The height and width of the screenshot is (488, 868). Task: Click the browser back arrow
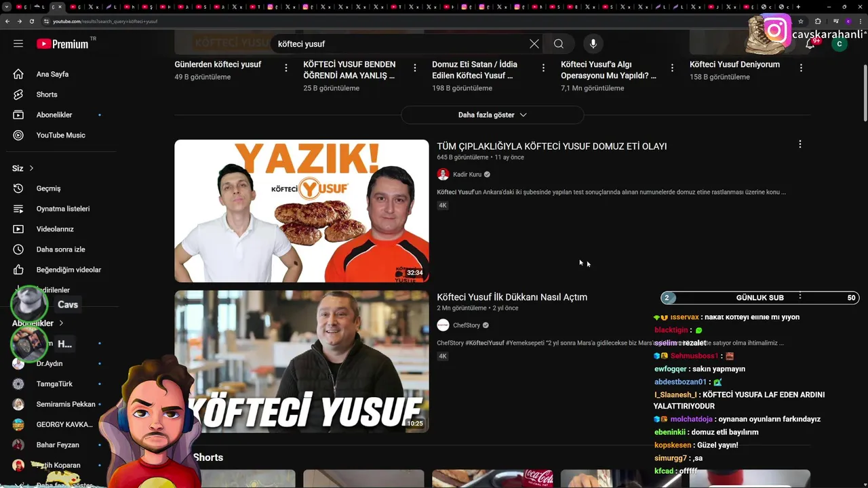pyautogui.click(x=7, y=21)
